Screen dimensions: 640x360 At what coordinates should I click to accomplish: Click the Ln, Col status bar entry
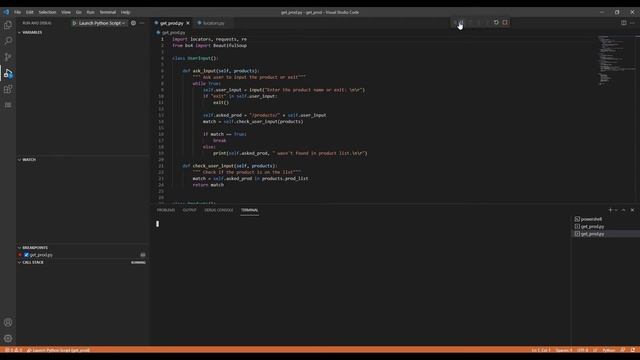tap(541, 350)
